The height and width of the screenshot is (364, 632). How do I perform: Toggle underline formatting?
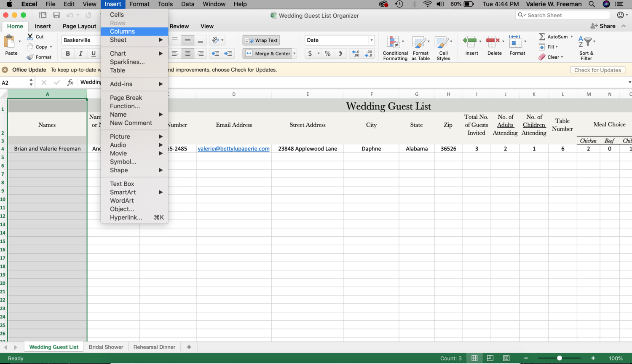pyautogui.click(x=93, y=54)
